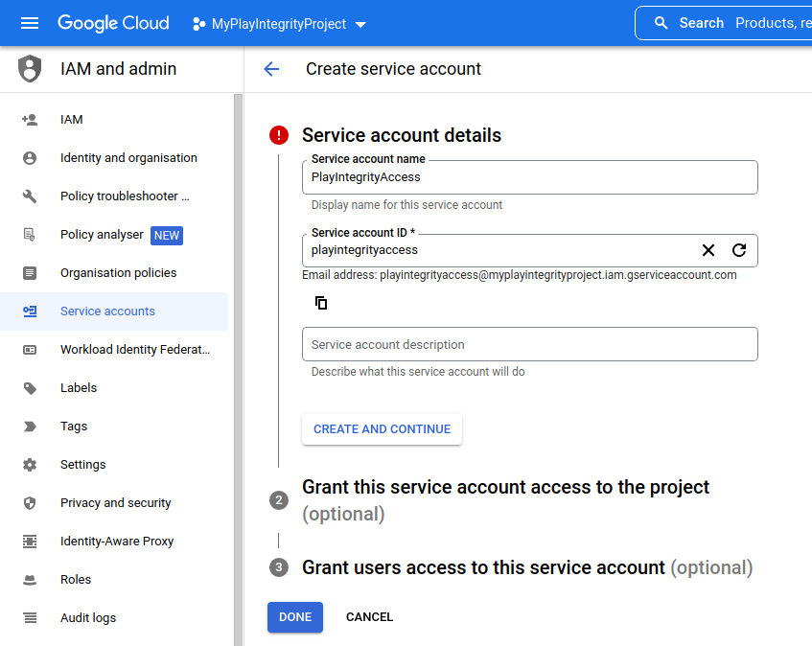Open the Policy troubleshooter
This screenshot has height=646, width=812.
(x=126, y=196)
